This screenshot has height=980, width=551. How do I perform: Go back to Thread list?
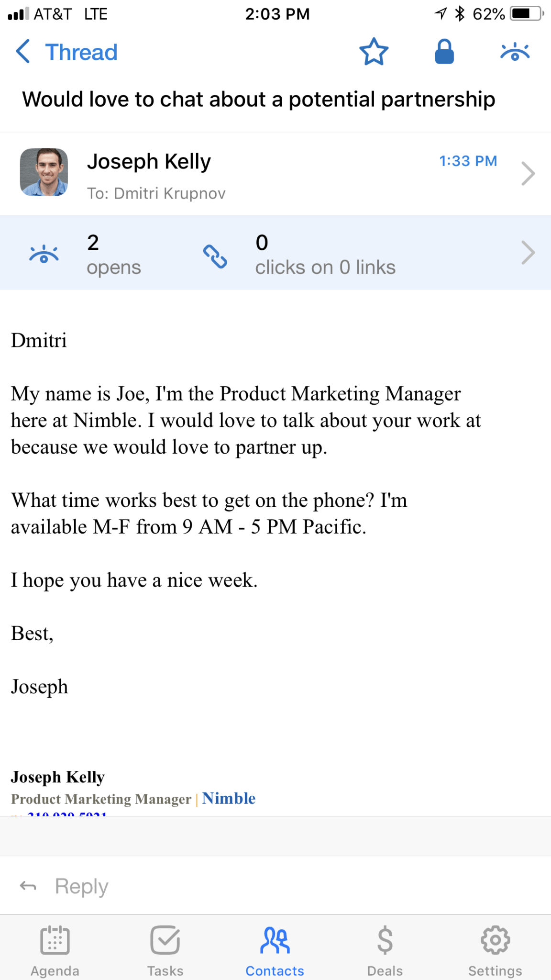coord(81,52)
